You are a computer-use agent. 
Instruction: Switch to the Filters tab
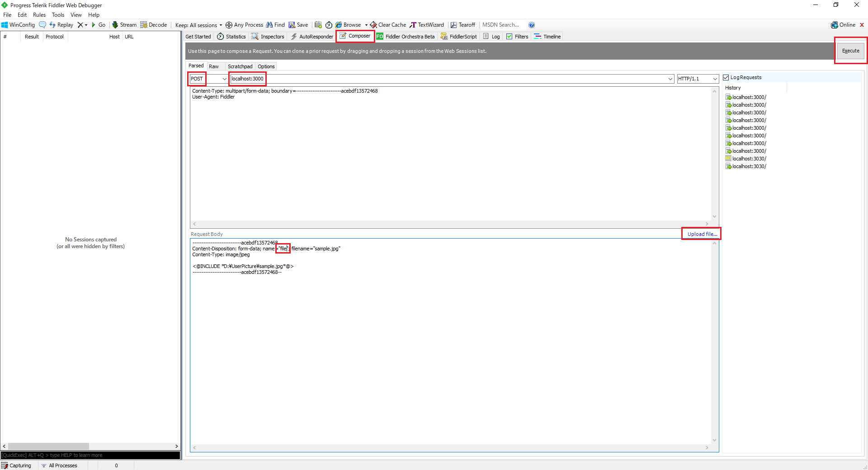pos(517,37)
